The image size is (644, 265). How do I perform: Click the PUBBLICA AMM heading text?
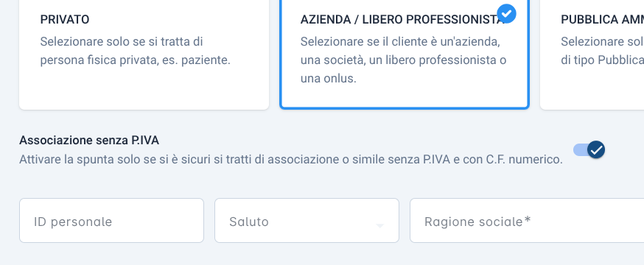[x=603, y=20]
